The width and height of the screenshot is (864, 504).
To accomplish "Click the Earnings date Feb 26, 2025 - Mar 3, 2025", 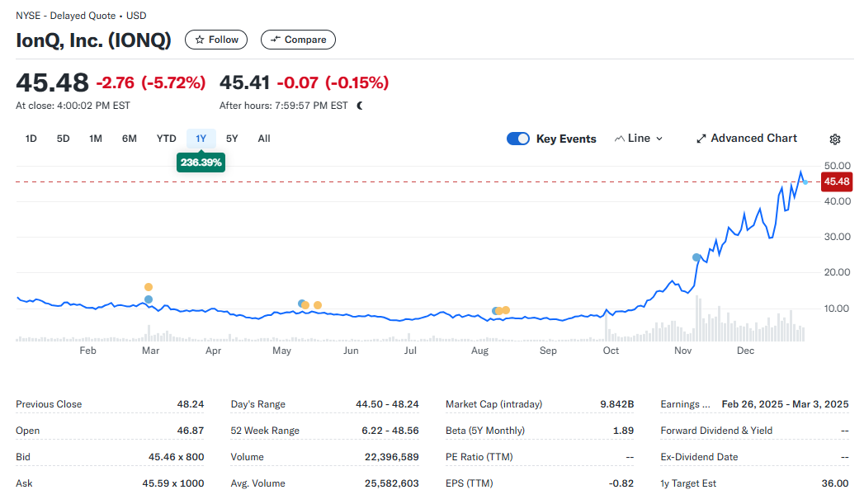I will click(x=786, y=404).
